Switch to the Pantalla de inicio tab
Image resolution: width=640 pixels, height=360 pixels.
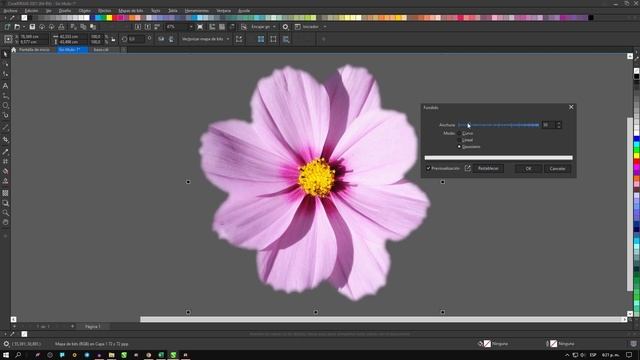coord(34,50)
